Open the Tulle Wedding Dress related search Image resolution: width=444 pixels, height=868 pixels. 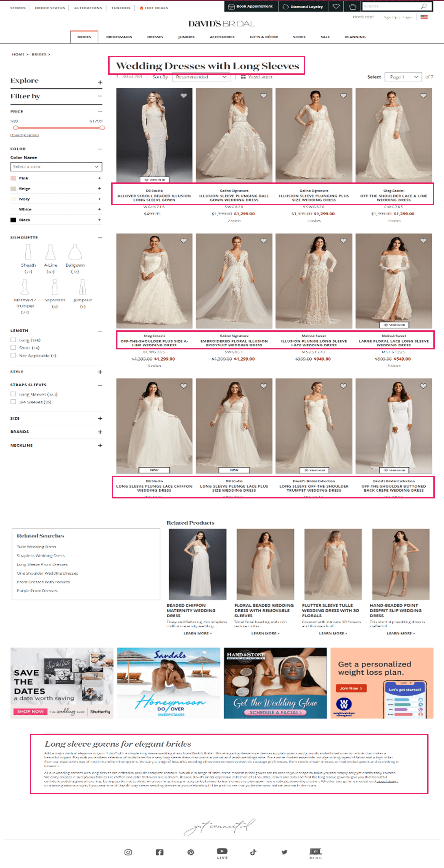[x=37, y=547]
